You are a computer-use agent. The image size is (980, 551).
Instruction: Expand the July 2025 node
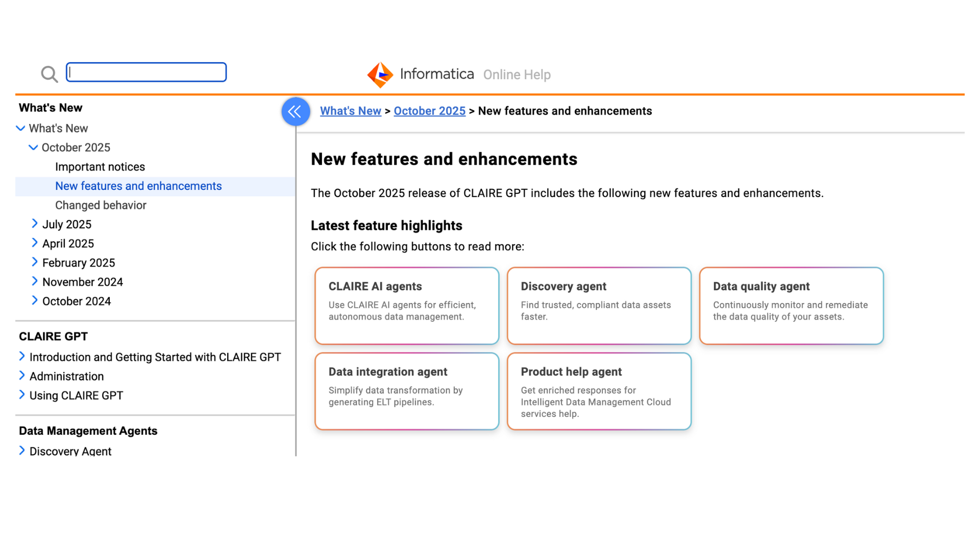tap(35, 224)
